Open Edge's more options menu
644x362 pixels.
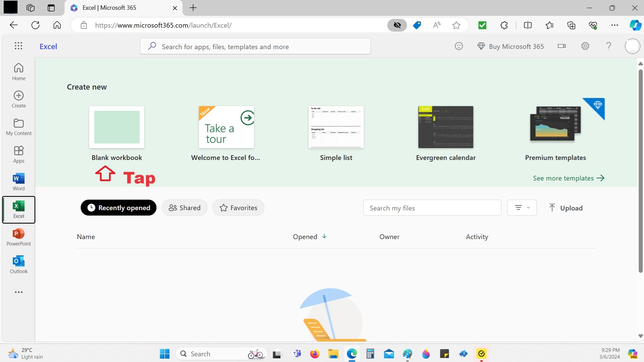point(615,25)
